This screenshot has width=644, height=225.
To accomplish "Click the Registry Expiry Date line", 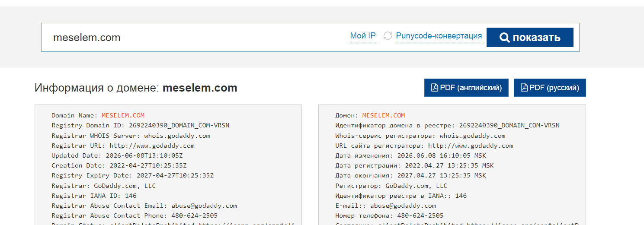I will 132,175.
